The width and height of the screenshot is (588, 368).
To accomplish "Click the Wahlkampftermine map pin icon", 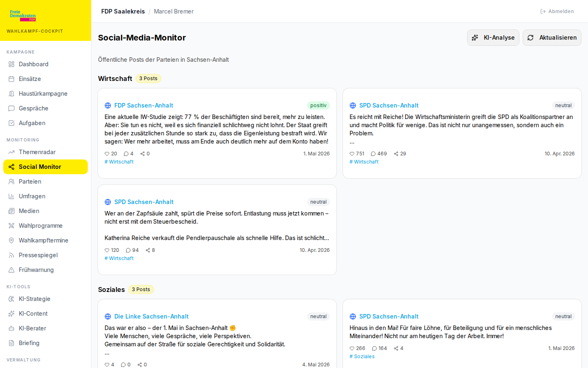I will click(11, 240).
